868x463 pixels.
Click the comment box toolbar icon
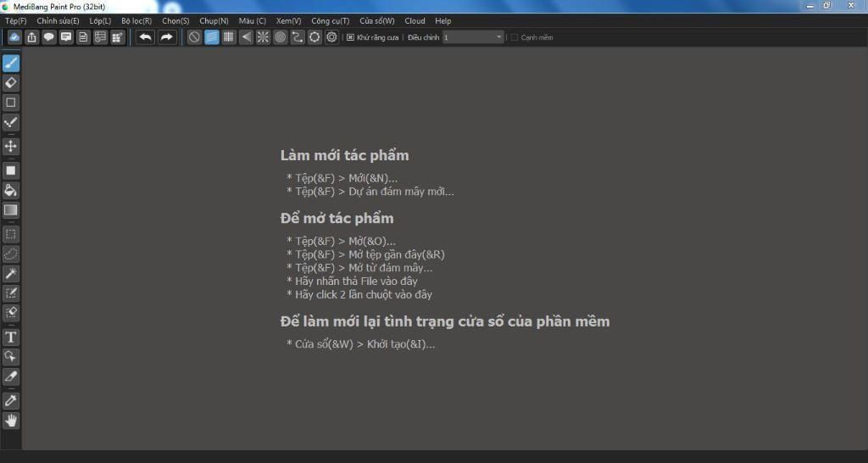[x=66, y=37]
